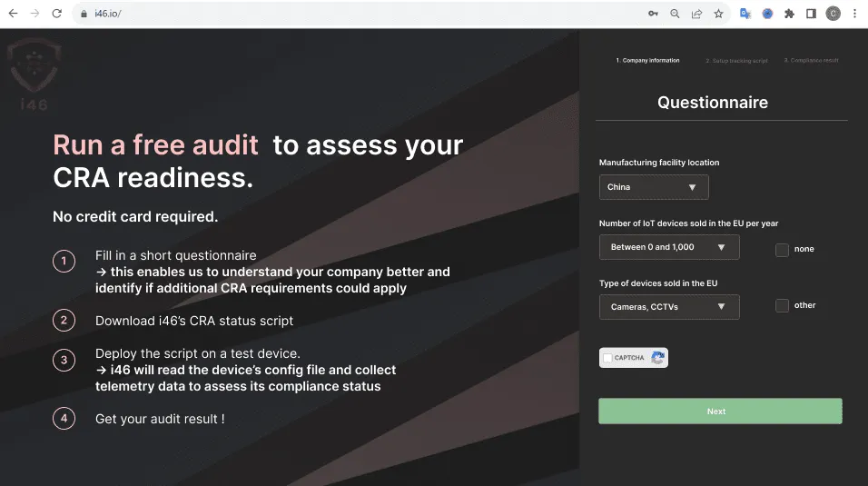This screenshot has height=486, width=868.
Task: Open the 'Cameras, CCTVs' device type dropdown
Action: [x=669, y=307]
